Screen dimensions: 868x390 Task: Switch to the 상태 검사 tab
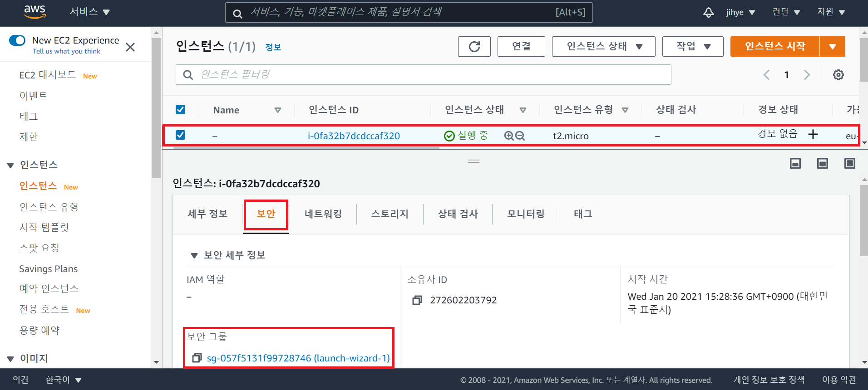point(458,214)
